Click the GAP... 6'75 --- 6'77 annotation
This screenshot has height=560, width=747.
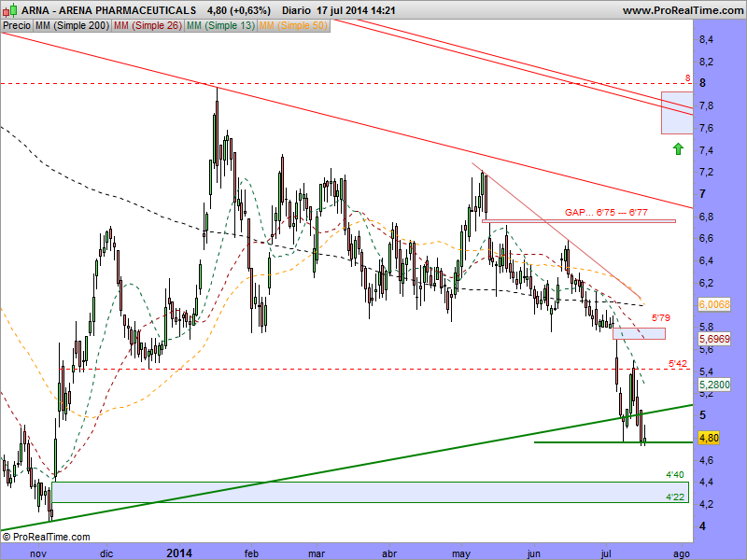click(x=606, y=213)
